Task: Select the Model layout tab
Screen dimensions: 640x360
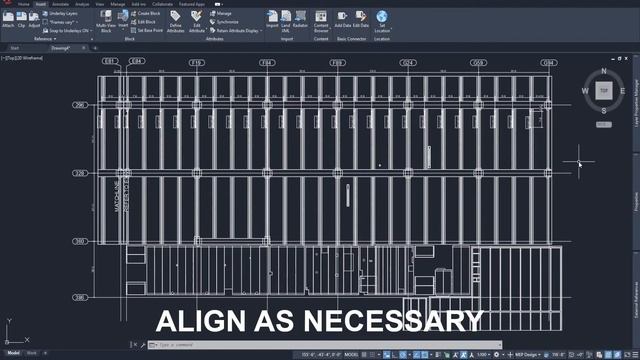Action: pyautogui.click(x=13, y=353)
